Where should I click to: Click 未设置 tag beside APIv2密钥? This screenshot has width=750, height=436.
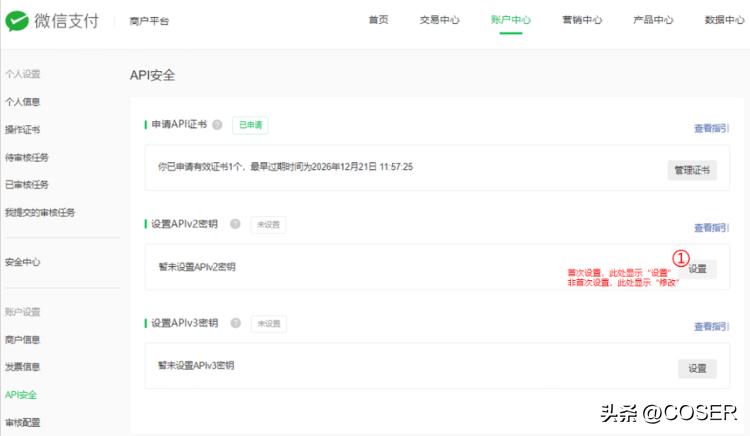tap(268, 224)
